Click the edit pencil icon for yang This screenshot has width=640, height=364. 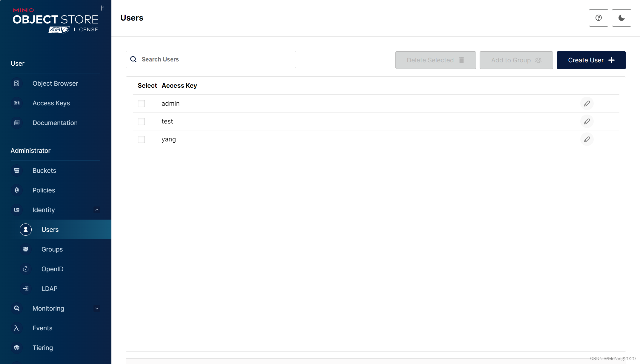587,139
